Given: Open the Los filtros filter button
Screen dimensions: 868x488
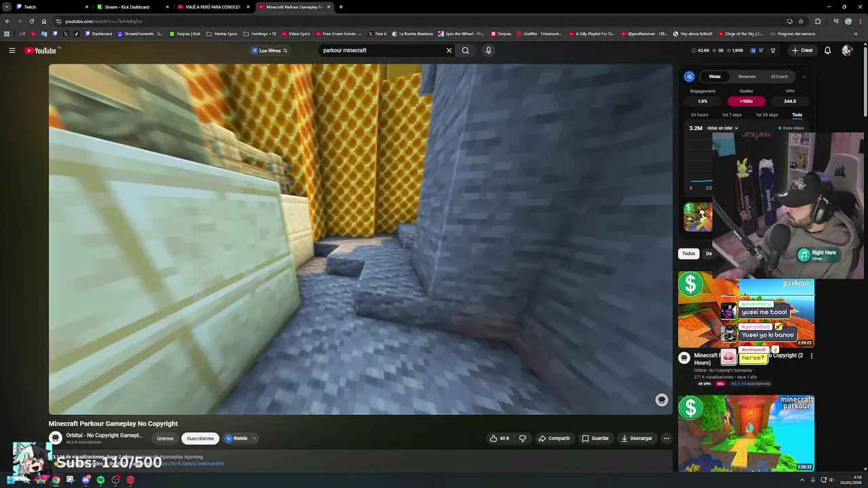Looking at the screenshot, I should pyautogui.click(x=270, y=50).
